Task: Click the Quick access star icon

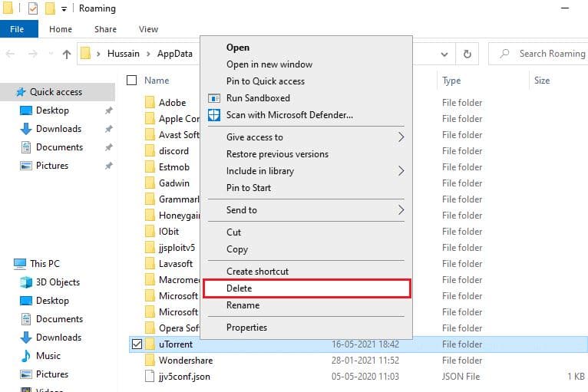Action: coord(19,92)
